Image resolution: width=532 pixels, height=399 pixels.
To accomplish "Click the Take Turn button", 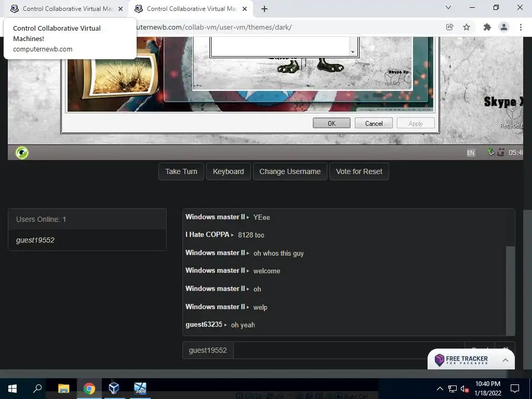I will (x=181, y=171).
